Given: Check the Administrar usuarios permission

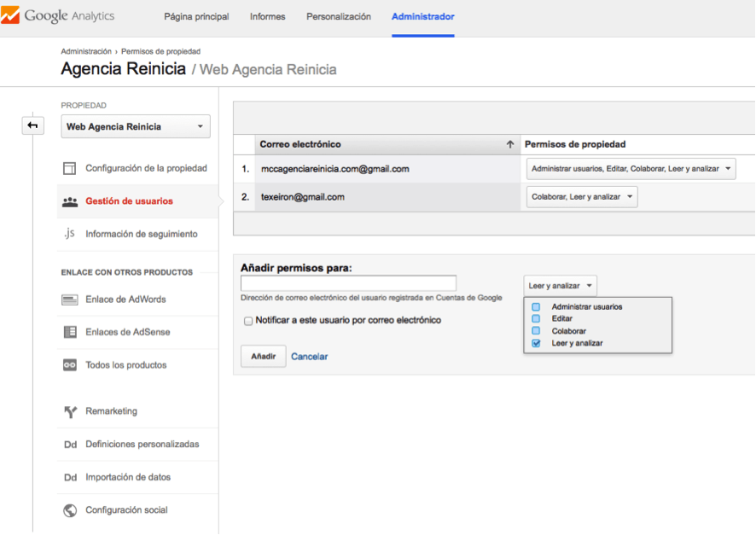Looking at the screenshot, I should 536,307.
